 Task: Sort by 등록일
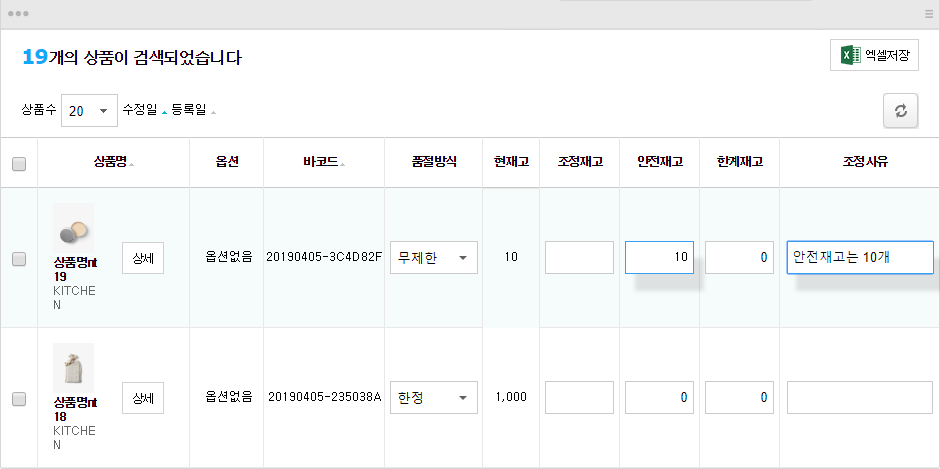193,110
